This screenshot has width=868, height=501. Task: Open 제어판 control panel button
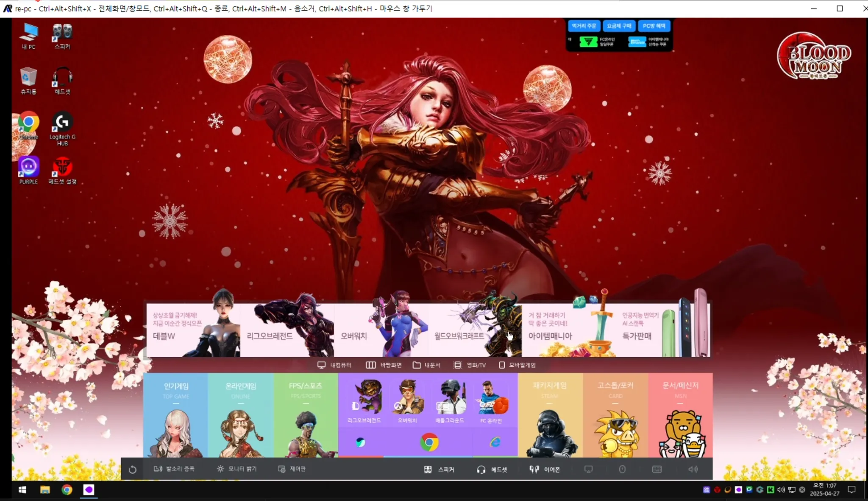pos(292,469)
